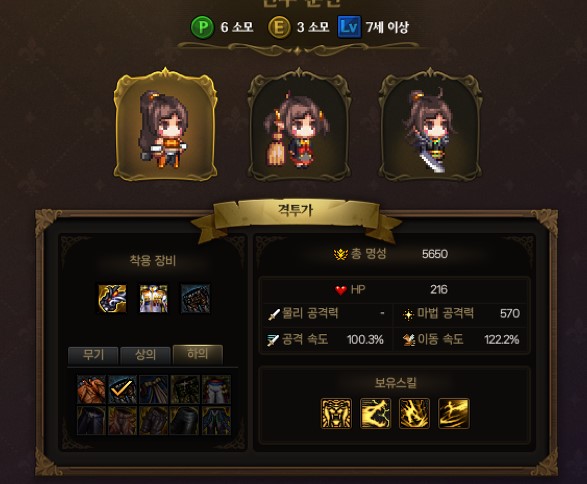The width and height of the screenshot is (587, 484).
Task: Toggle the checkmarked pants item
Action: point(122,390)
